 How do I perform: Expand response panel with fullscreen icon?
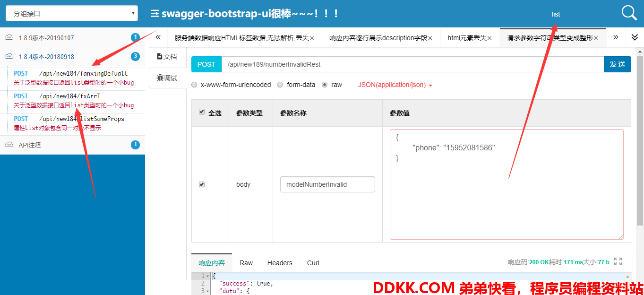coord(618,261)
